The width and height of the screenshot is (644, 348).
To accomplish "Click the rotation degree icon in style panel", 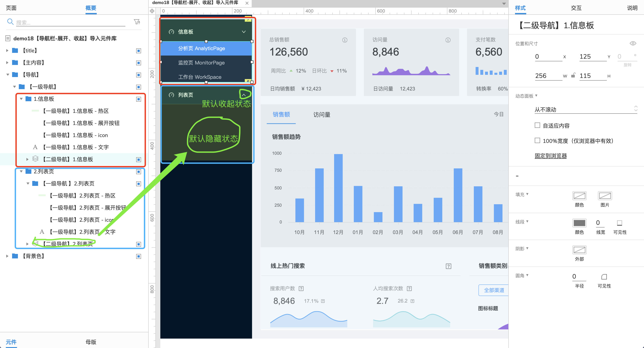I will (635, 55).
